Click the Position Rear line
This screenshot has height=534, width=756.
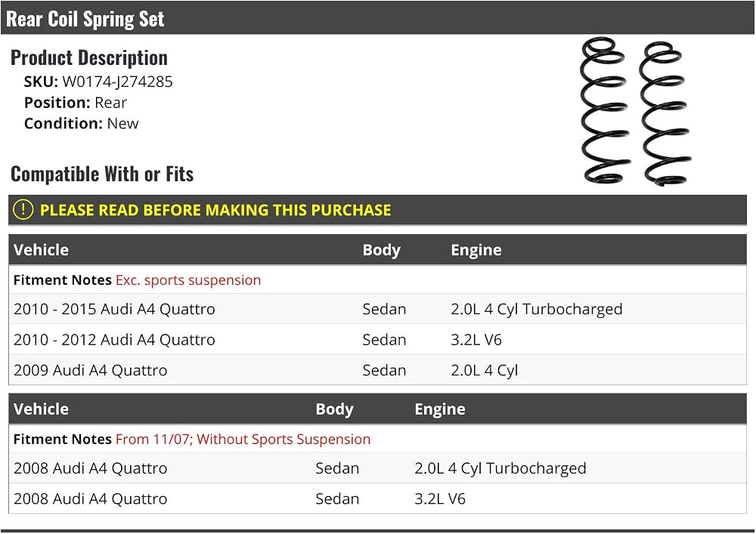pos(76,103)
